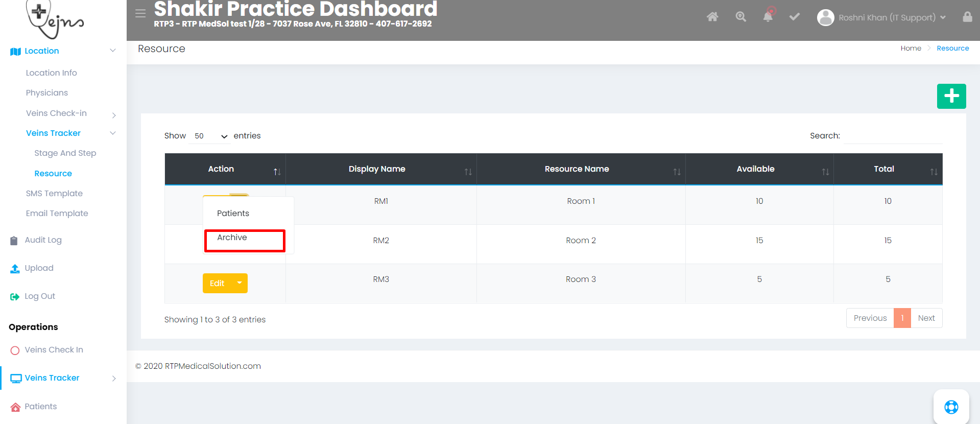Viewport: 980px width, 424px height.
Task: Open the Show entries dropdown
Action: [x=210, y=136]
